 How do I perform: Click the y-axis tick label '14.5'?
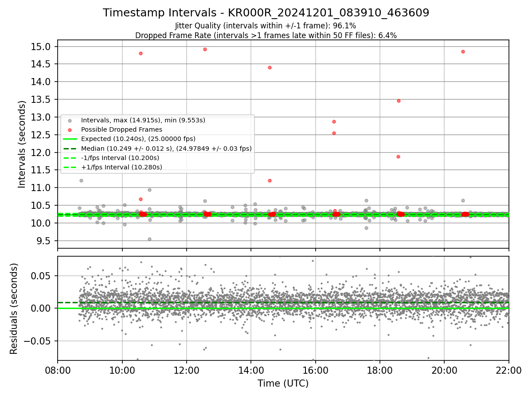click(42, 64)
